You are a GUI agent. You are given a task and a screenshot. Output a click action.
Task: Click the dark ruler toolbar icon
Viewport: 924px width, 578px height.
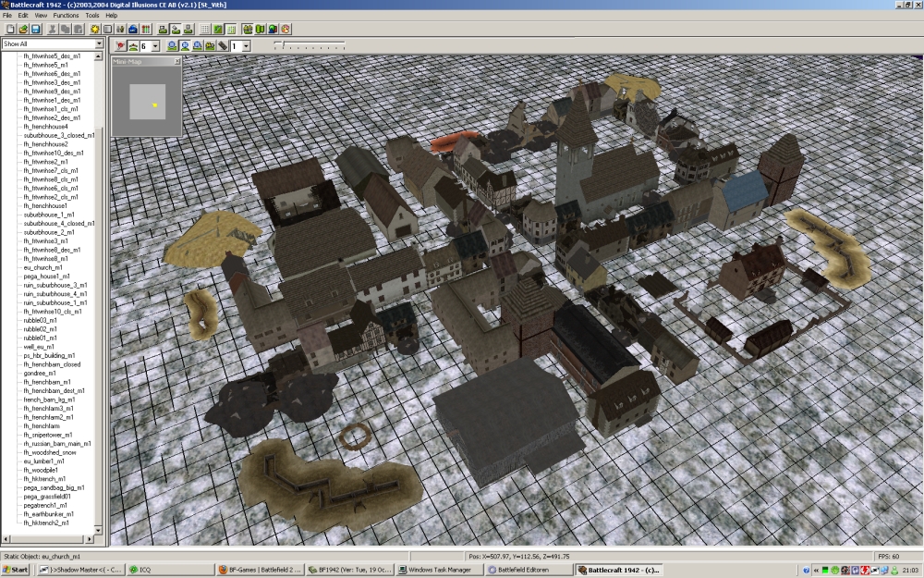point(223,45)
